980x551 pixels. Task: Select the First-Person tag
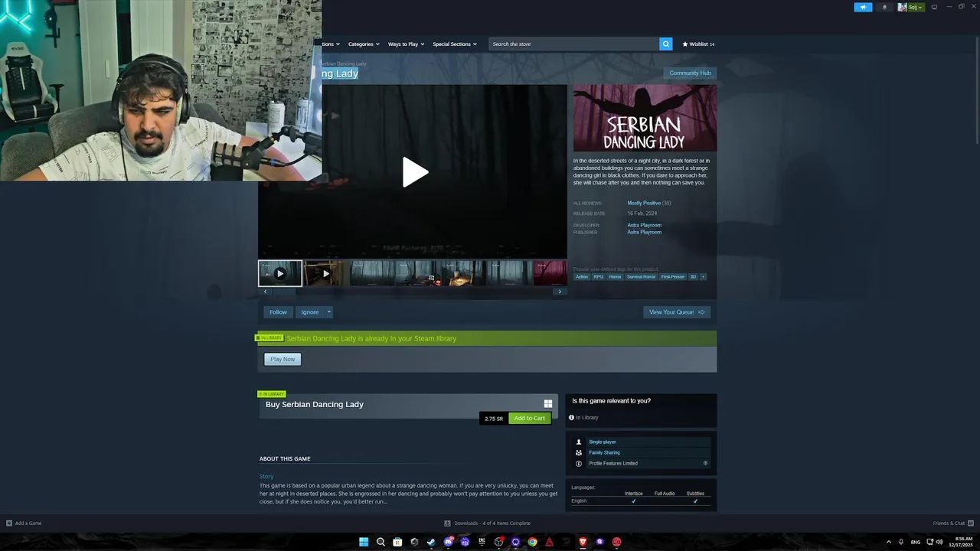[673, 276]
